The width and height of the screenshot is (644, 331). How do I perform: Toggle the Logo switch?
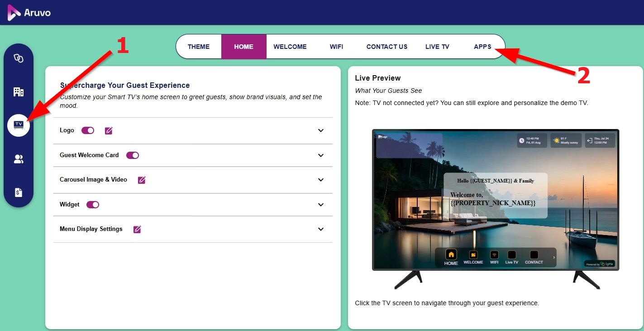(88, 130)
